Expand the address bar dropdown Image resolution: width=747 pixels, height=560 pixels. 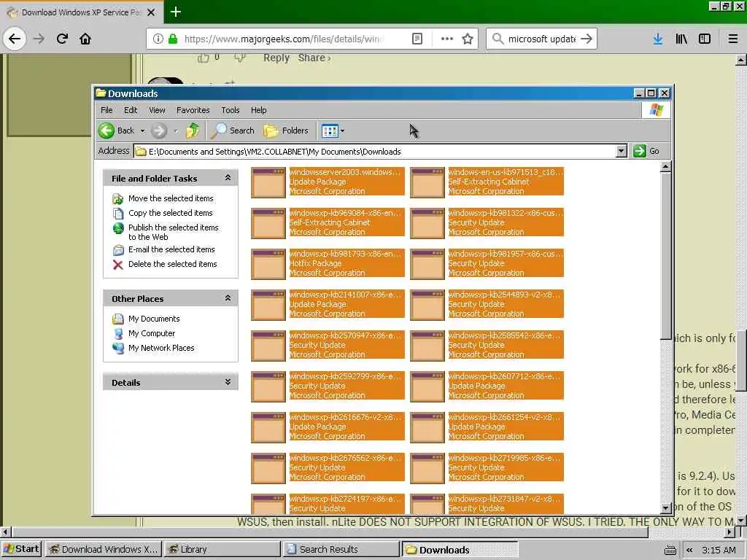pos(622,152)
